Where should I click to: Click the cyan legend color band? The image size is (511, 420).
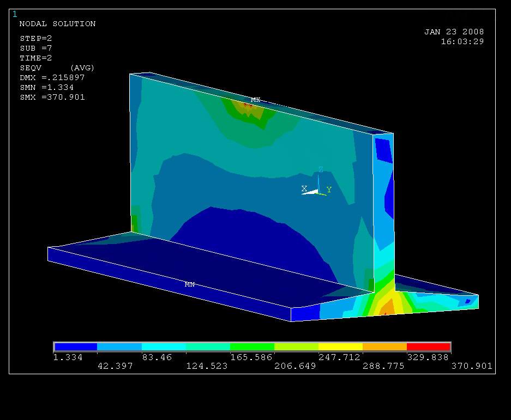coord(164,347)
